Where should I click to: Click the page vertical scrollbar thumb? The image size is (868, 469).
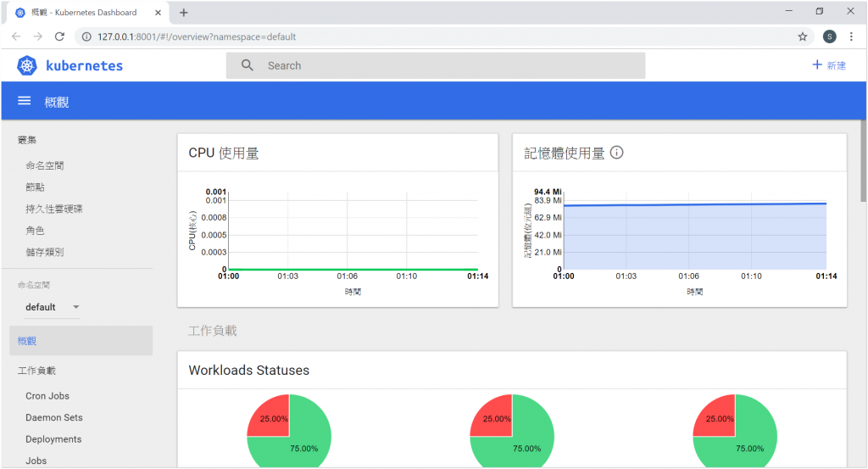pyautogui.click(x=863, y=160)
